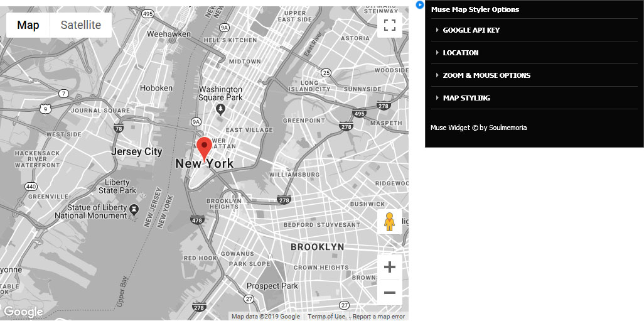Click the SUNNYSIDE map label
The image size is (644, 321).
tap(363, 89)
